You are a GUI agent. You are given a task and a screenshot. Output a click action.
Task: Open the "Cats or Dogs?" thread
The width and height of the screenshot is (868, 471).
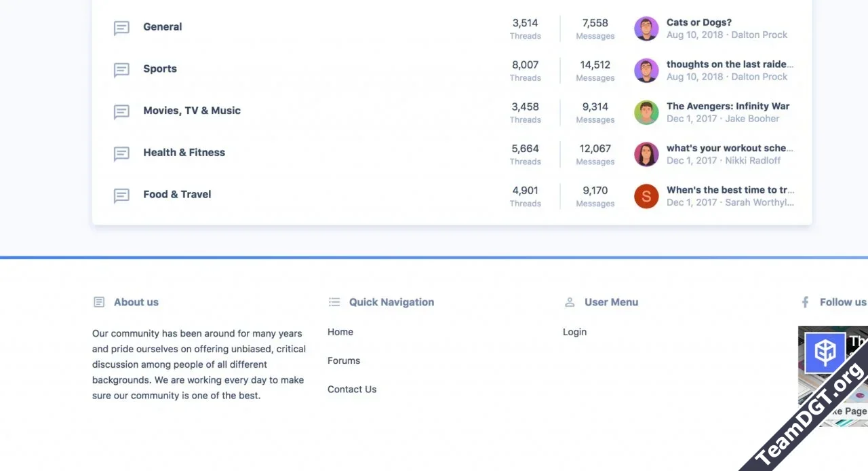click(x=698, y=22)
